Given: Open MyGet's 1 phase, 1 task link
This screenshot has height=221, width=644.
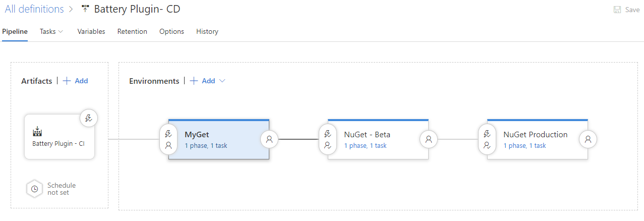Looking at the screenshot, I should pos(206,146).
